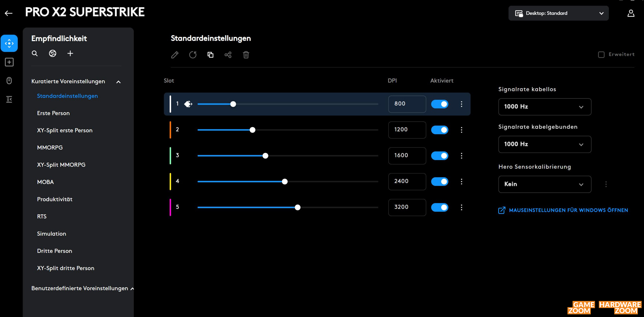Disable the 1200 DPI slot toggle

pyautogui.click(x=440, y=130)
